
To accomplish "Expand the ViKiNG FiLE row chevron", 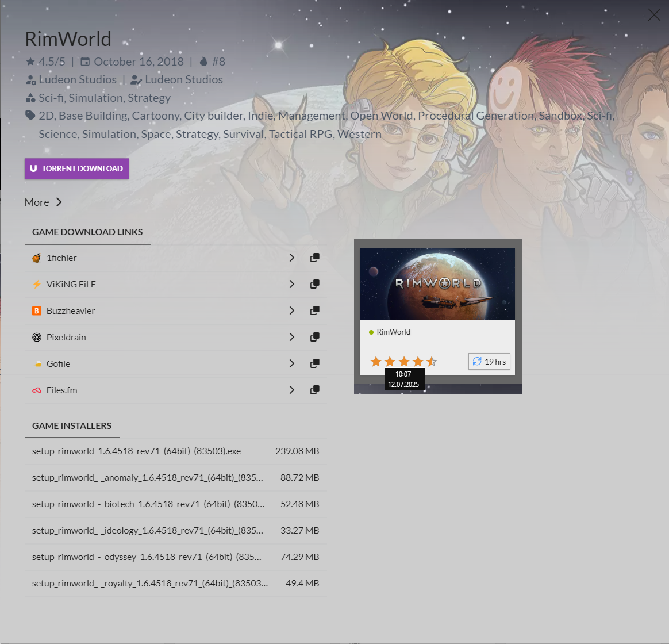I will click(x=292, y=284).
